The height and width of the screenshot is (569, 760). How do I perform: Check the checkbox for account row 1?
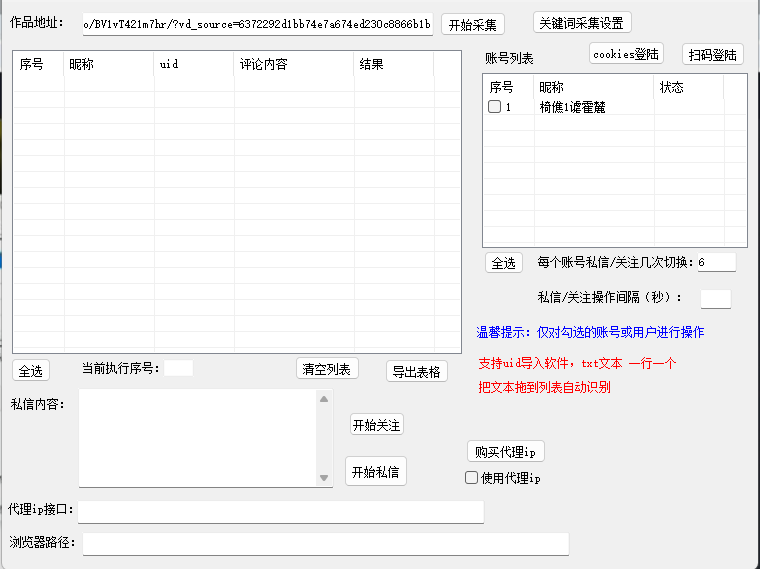click(x=494, y=107)
